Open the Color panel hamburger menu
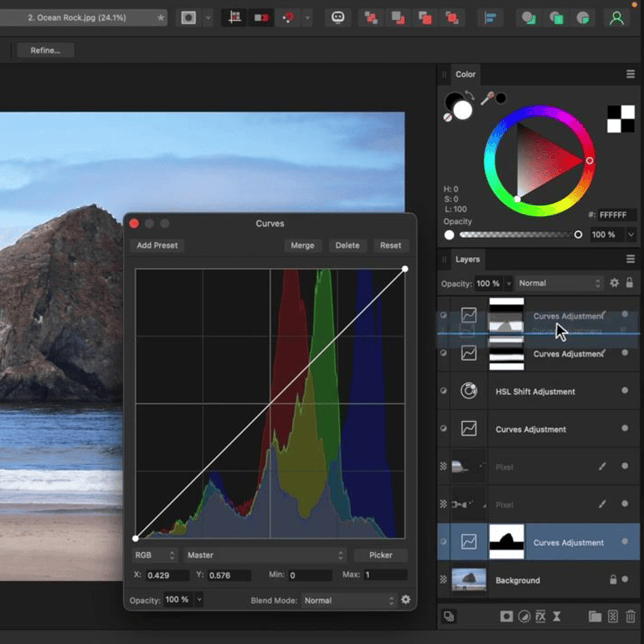 (x=631, y=75)
